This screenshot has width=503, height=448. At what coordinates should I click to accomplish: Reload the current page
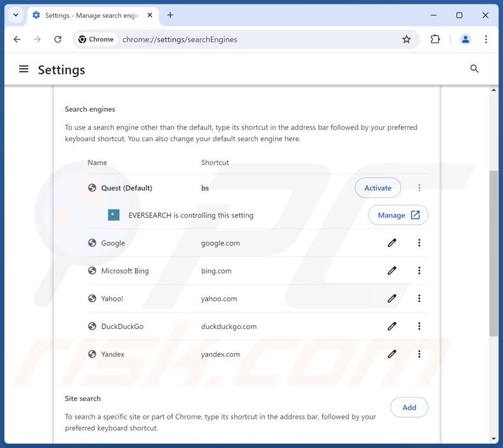[58, 39]
